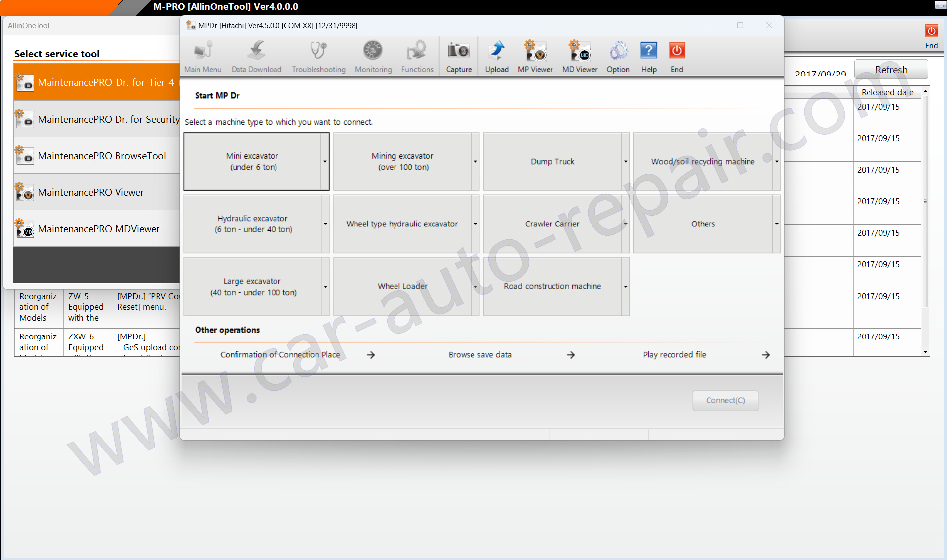Image resolution: width=947 pixels, height=560 pixels.
Task: Click the Released date column header
Action: pos(887,92)
